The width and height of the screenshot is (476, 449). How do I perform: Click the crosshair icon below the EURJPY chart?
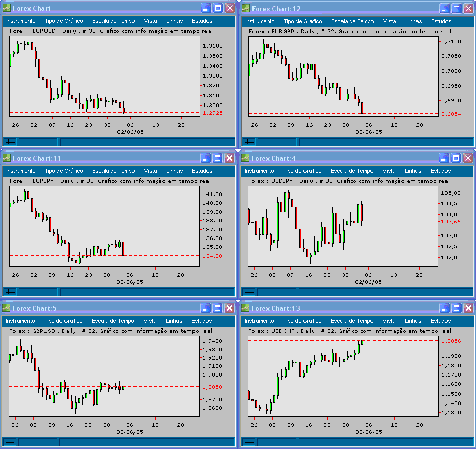[10, 291]
